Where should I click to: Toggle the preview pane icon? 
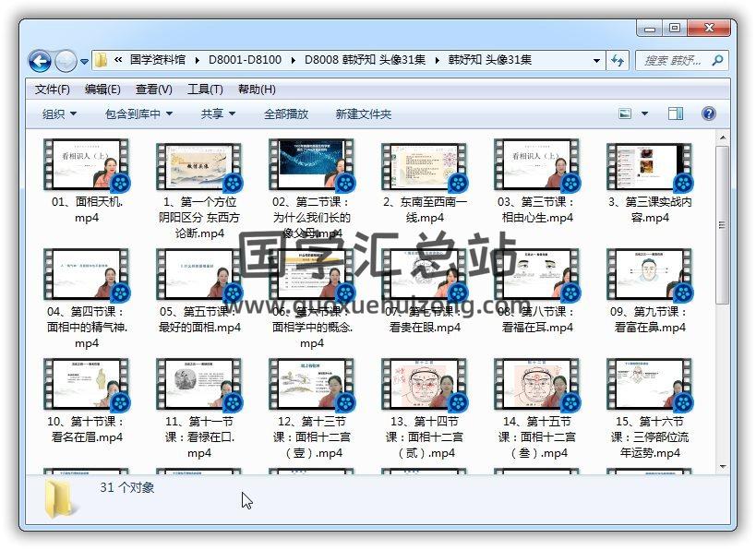click(676, 114)
